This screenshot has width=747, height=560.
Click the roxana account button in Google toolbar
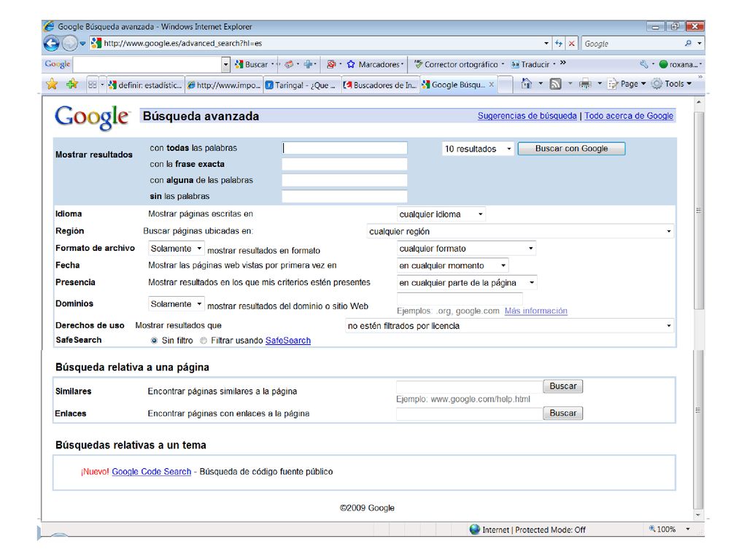(681, 64)
